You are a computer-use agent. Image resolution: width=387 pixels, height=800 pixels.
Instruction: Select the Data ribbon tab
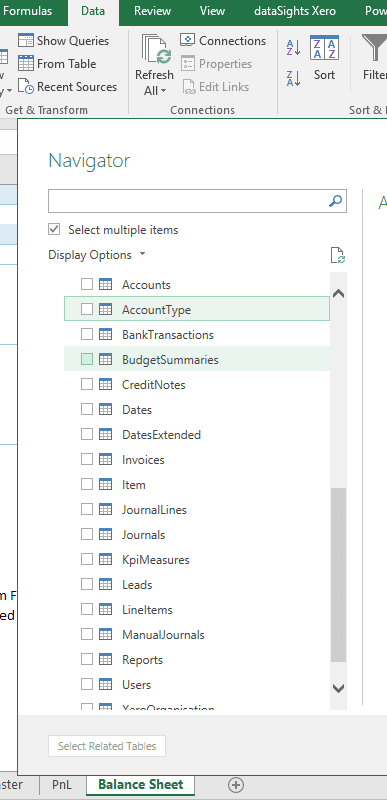click(93, 11)
